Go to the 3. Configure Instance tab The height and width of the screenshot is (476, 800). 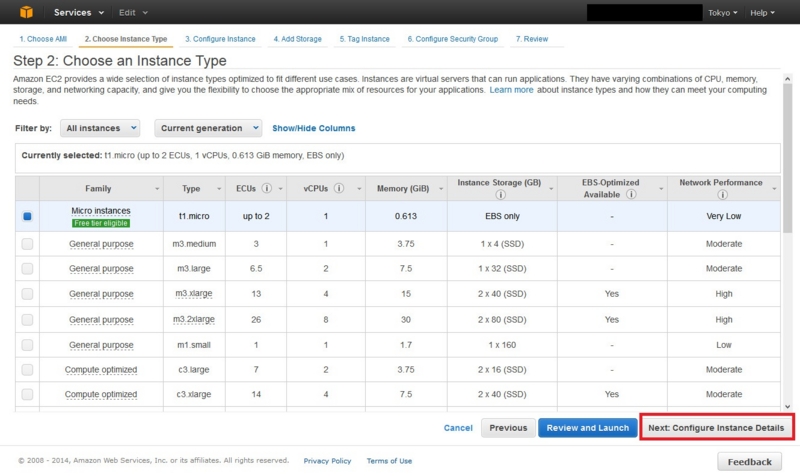220,39
